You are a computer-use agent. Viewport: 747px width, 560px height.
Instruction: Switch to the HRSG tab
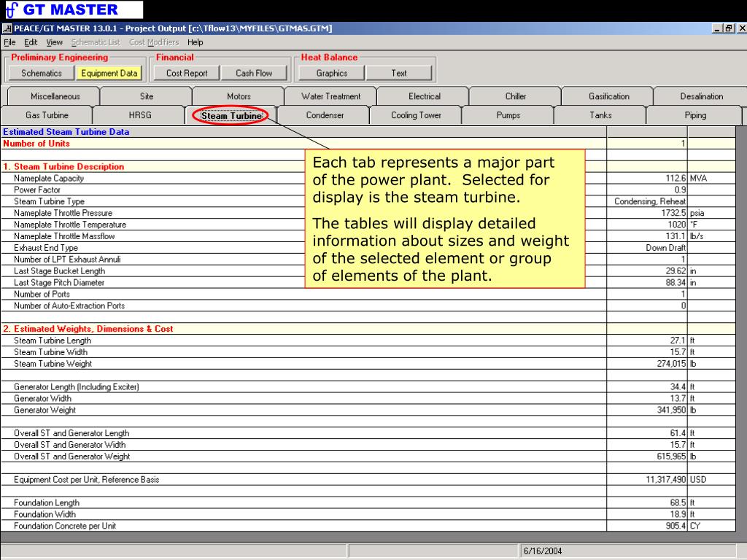point(140,115)
